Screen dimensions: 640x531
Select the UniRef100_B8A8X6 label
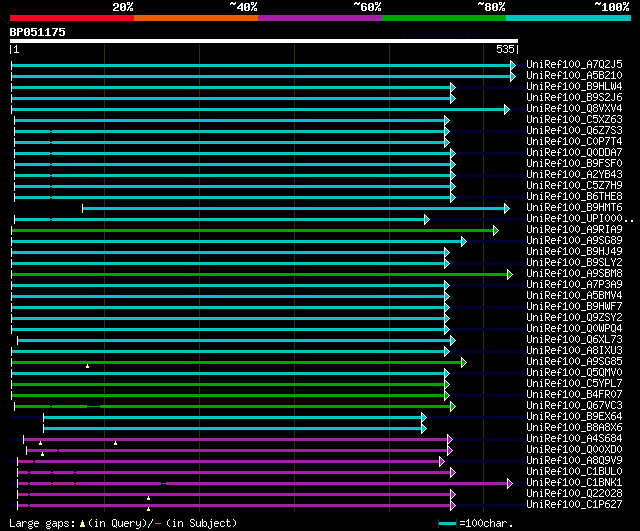[574, 428]
